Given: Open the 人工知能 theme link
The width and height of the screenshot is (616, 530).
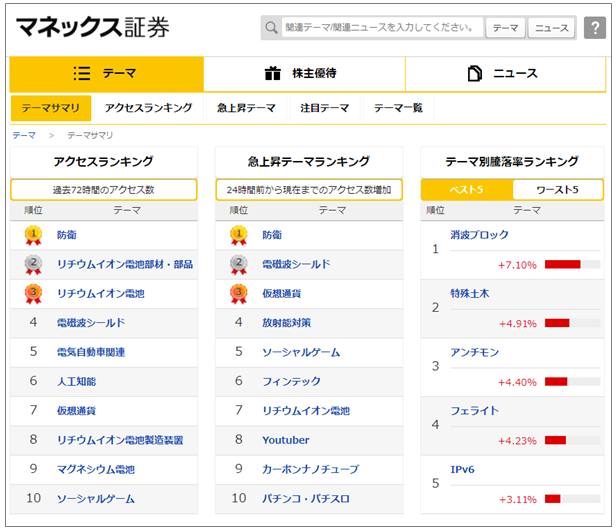Looking at the screenshot, I should coord(77,381).
